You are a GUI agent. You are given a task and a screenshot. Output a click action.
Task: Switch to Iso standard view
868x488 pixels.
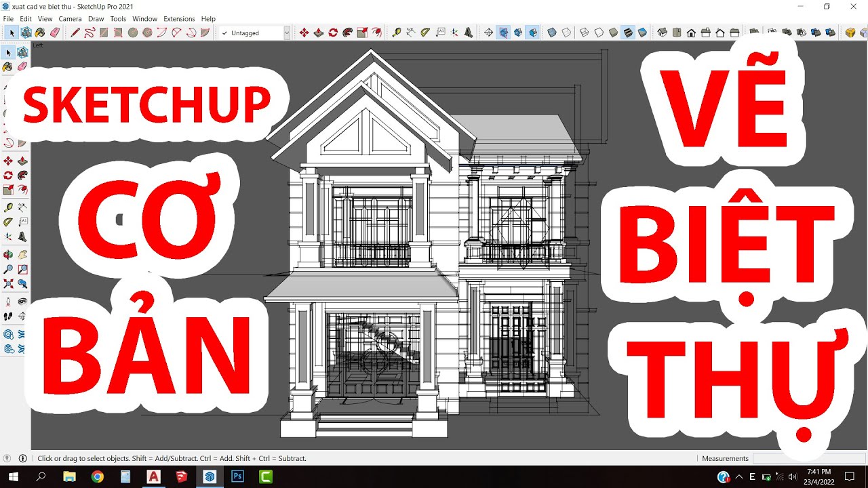pos(663,33)
